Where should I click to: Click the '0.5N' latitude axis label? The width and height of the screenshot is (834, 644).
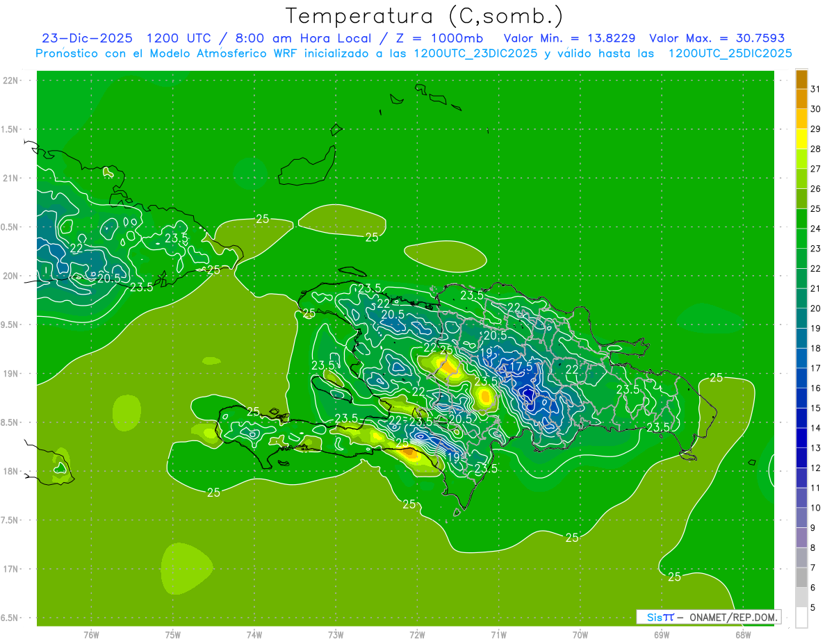click(10, 227)
